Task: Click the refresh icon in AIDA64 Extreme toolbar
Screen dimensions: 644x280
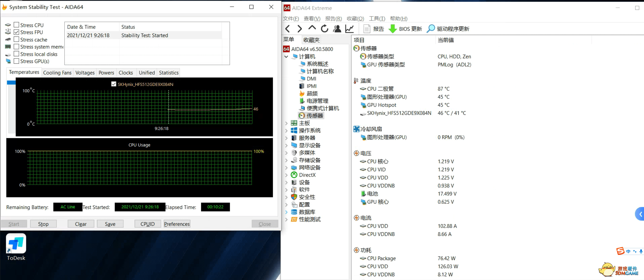Action: click(x=325, y=29)
